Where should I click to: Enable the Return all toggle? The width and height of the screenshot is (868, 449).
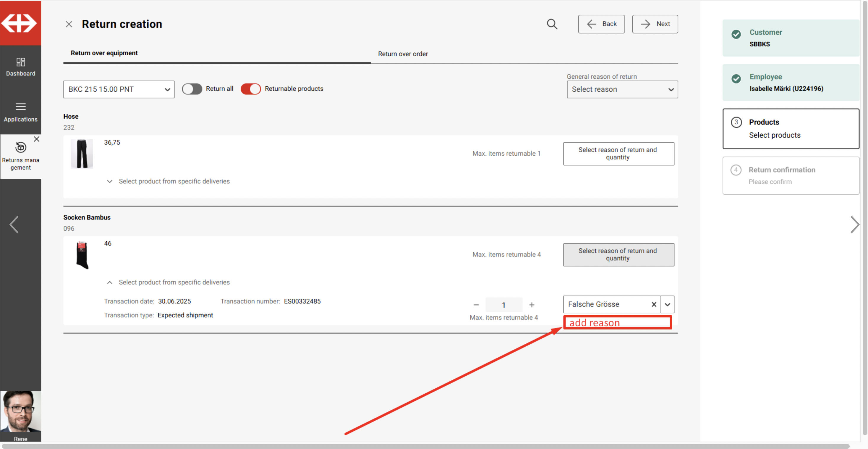[x=192, y=89]
